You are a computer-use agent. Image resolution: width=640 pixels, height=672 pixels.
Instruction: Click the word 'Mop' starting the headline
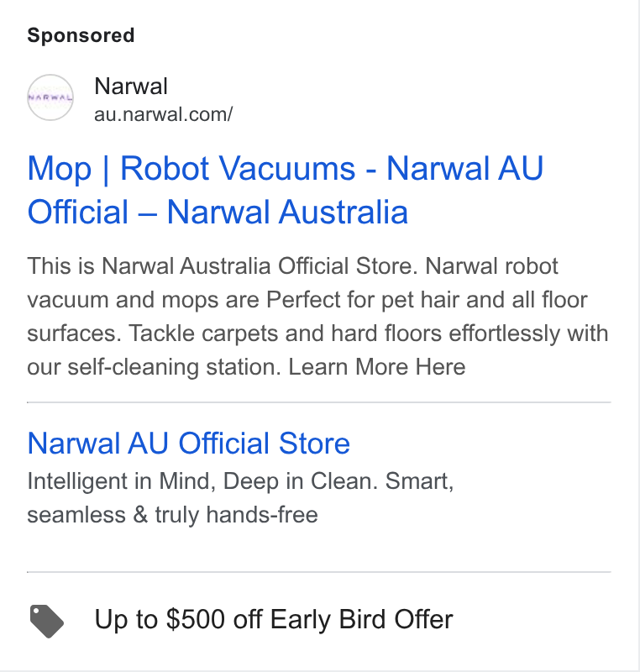[x=59, y=170]
